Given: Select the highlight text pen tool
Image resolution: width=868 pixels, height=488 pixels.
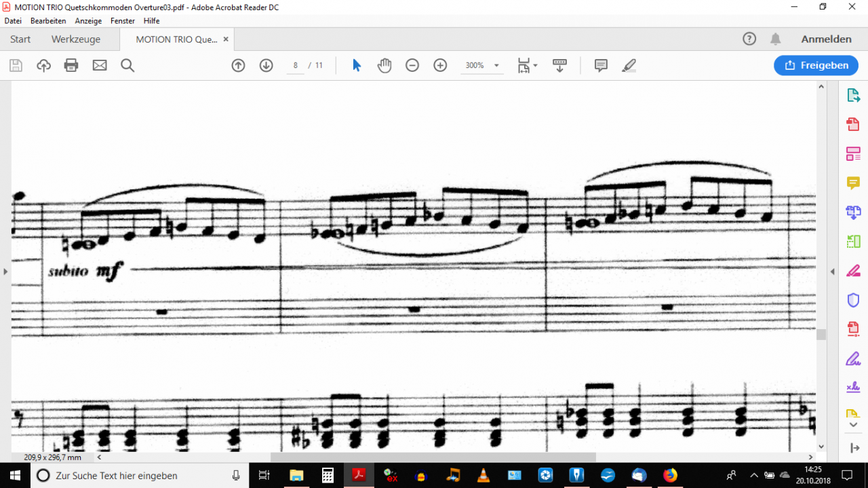Looking at the screenshot, I should point(629,65).
